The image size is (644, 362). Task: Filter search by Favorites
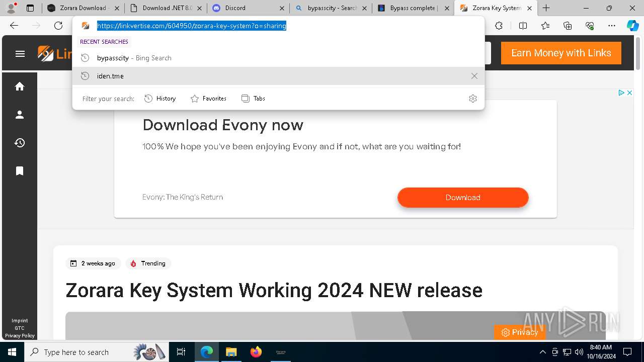(208, 99)
